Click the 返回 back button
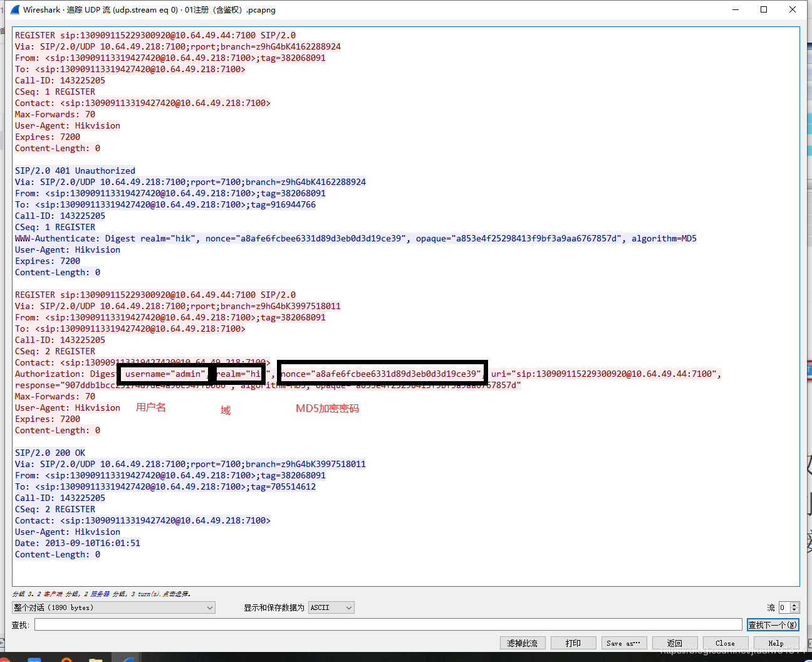Image resolution: width=812 pixels, height=662 pixels. tap(675, 643)
